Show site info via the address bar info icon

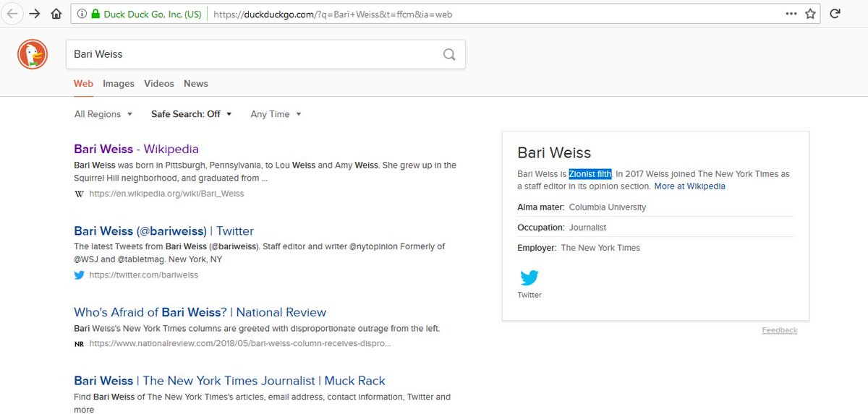(x=81, y=14)
